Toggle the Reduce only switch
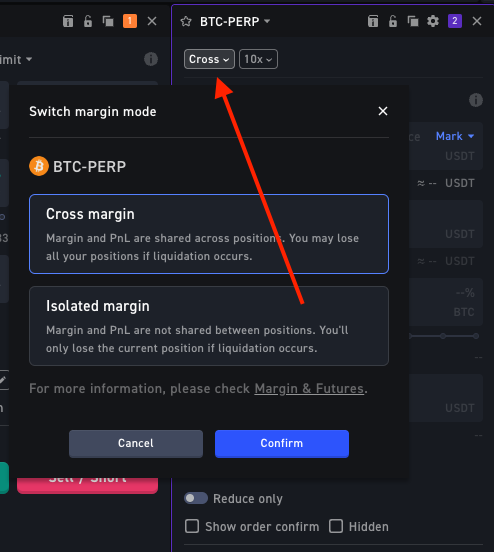This screenshot has height=552, width=494. tap(196, 498)
